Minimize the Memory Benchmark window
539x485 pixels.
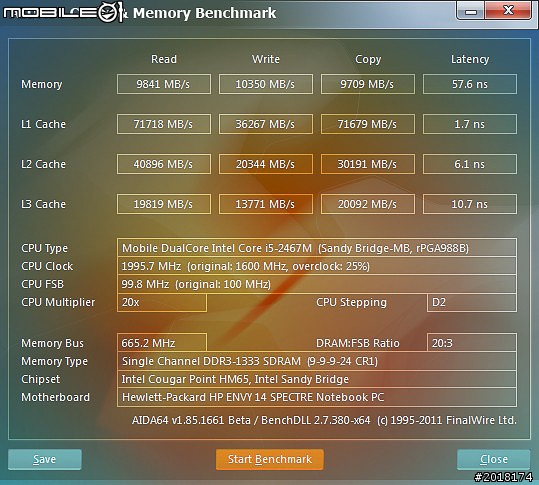point(471,12)
